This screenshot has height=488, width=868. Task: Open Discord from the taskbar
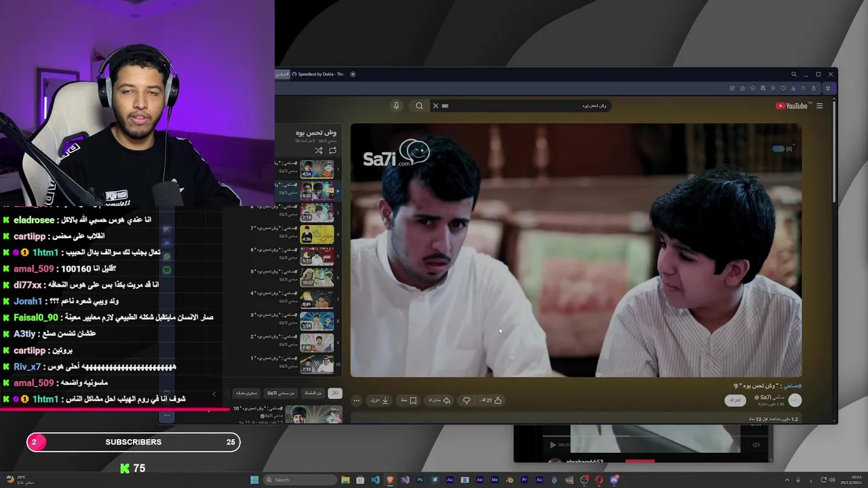click(x=614, y=480)
